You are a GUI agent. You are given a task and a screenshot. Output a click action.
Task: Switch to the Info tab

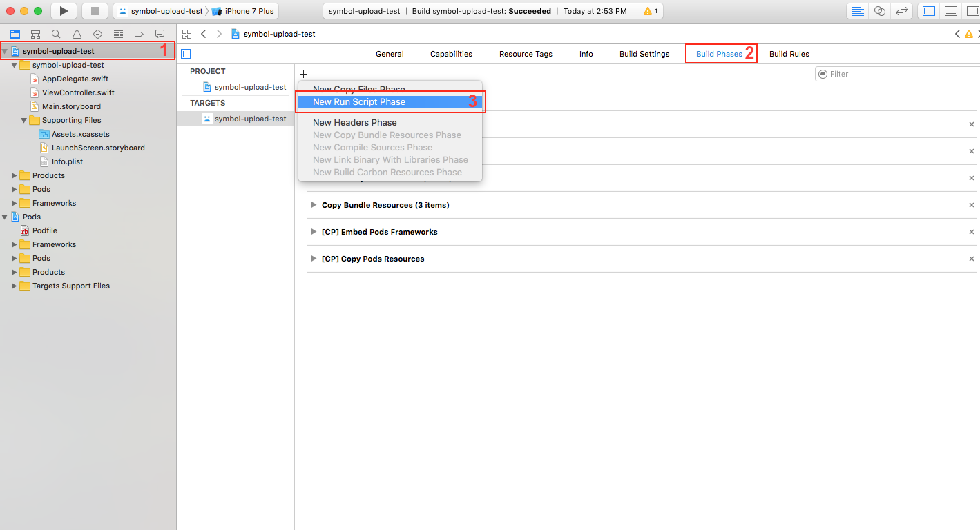(x=586, y=54)
